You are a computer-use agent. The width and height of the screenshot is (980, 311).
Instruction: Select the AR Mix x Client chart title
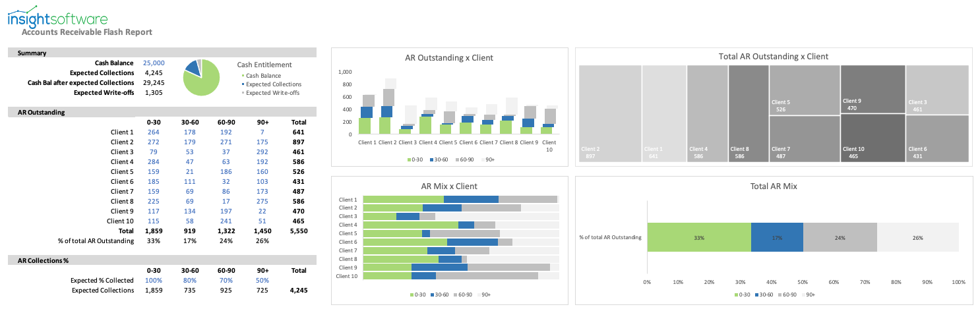click(x=448, y=186)
